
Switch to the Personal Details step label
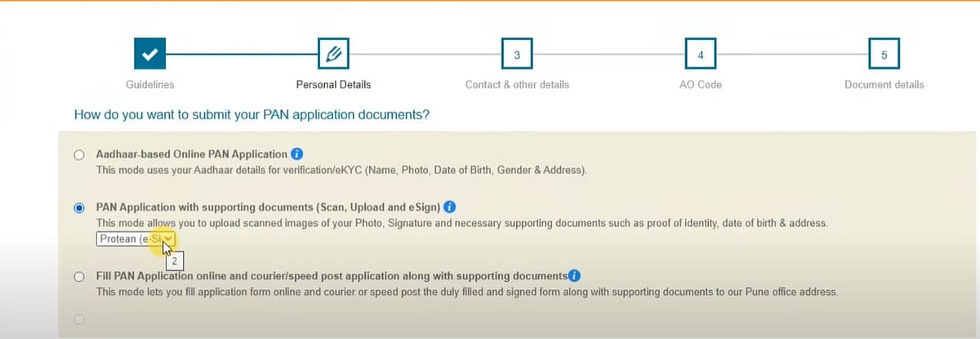(x=333, y=84)
